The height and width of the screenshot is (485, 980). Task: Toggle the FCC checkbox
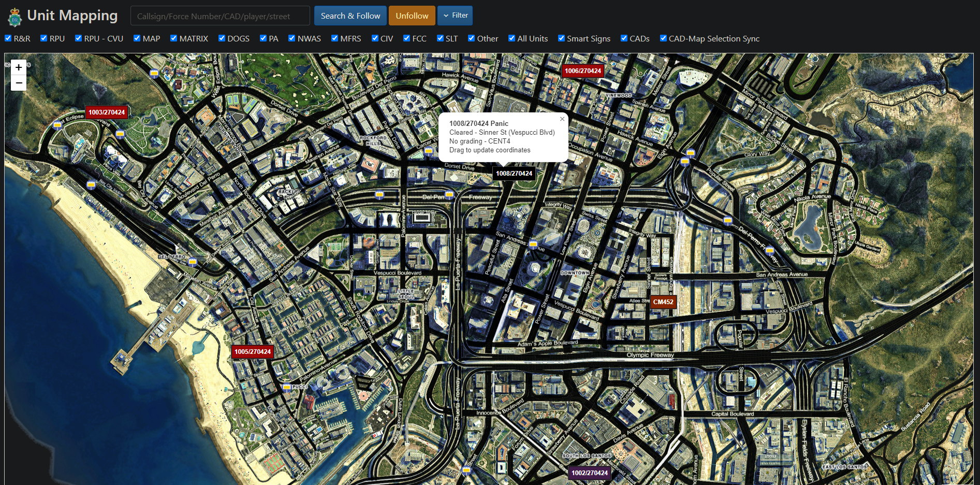[407, 38]
